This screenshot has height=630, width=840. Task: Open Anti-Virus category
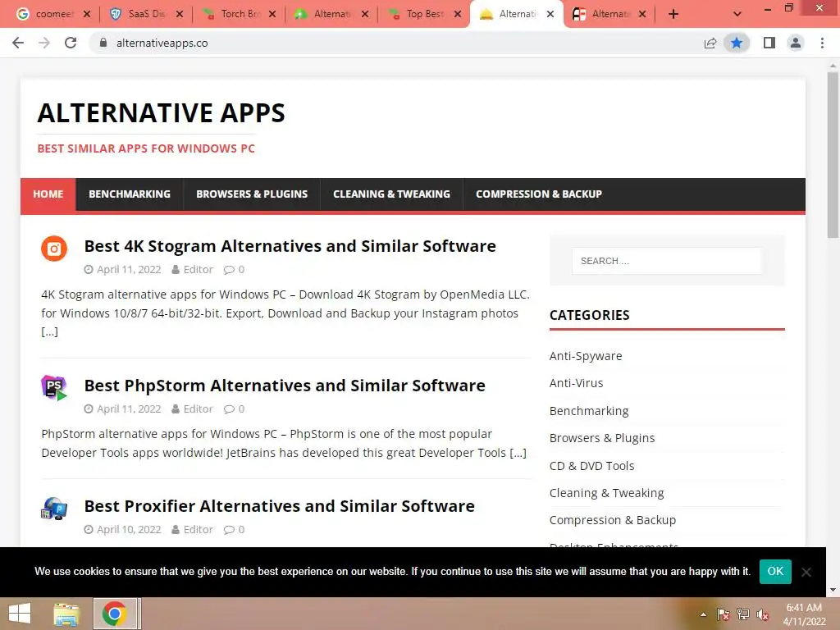pos(576,383)
